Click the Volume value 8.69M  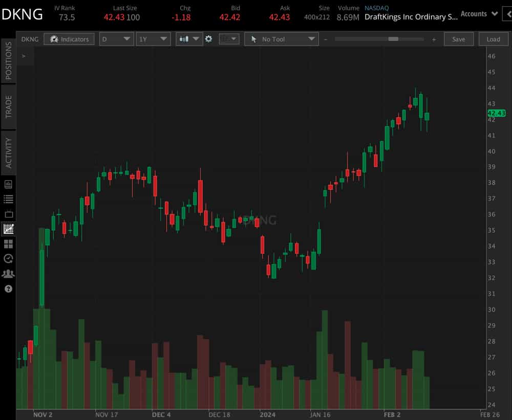point(348,17)
